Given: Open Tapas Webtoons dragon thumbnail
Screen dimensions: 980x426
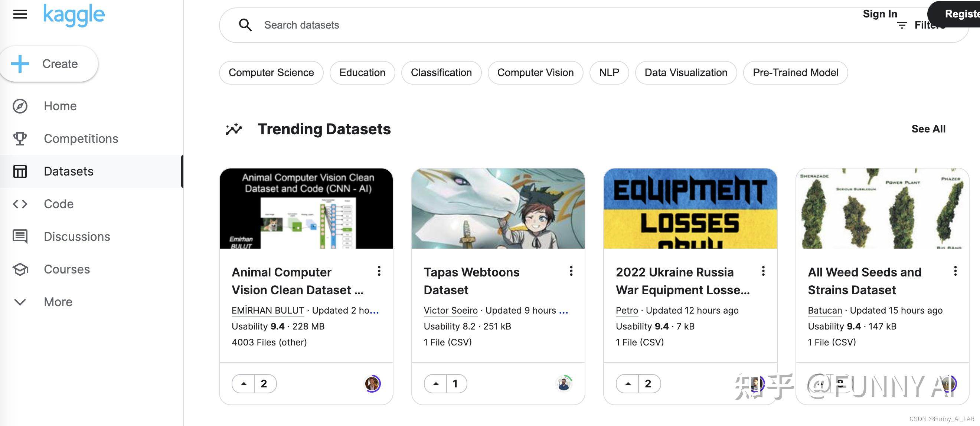Looking at the screenshot, I should click(499, 209).
